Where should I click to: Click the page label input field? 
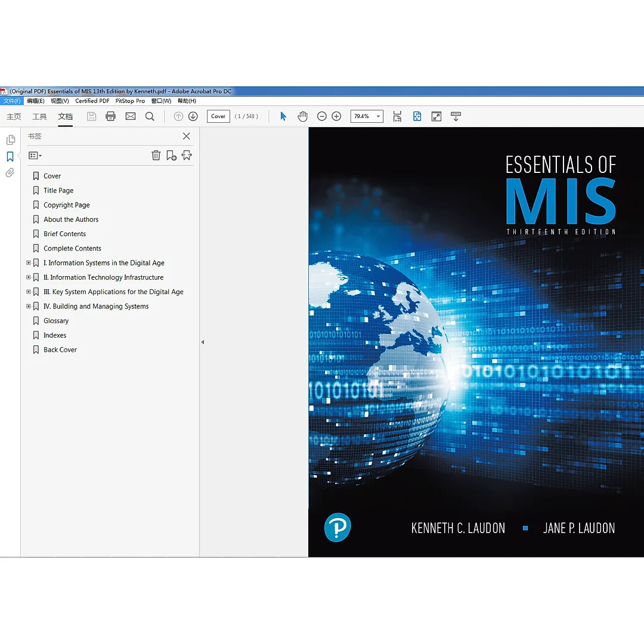[218, 116]
